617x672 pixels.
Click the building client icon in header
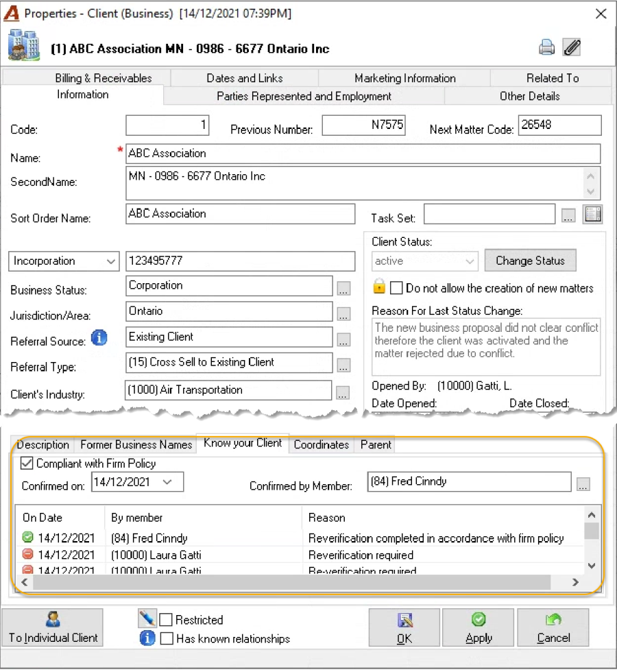pyautogui.click(x=24, y=45)
